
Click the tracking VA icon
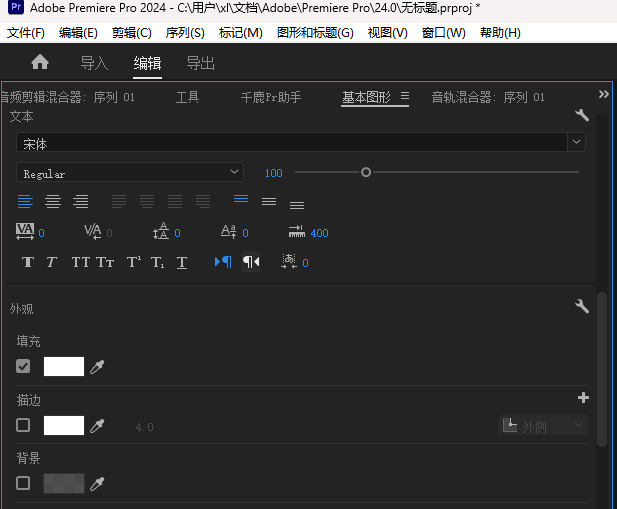click(x=25, y=231)
